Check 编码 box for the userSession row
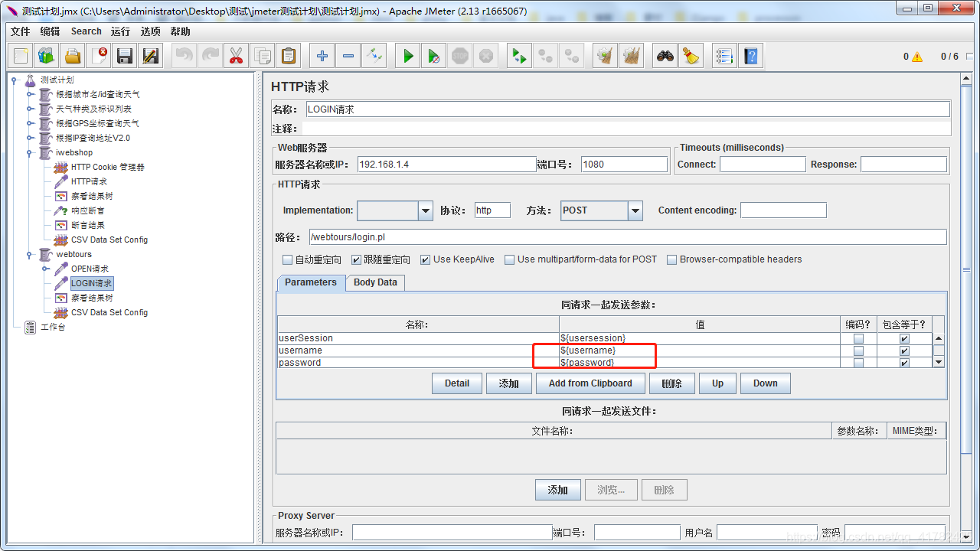The image size is (980, 551). (x=858, y=338)
